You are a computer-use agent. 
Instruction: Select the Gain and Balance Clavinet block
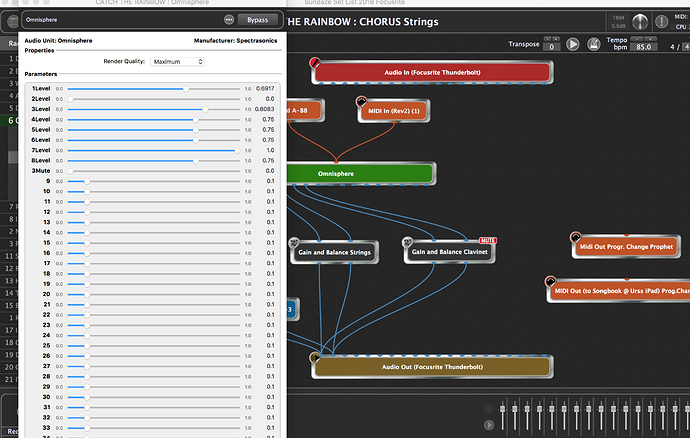click(x=449, y=252)
